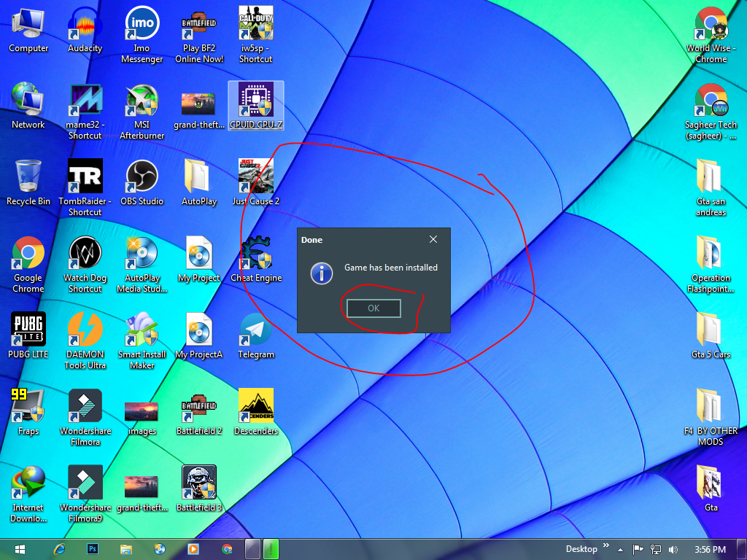Select the Descenders shortcut icon

point(256,413)
